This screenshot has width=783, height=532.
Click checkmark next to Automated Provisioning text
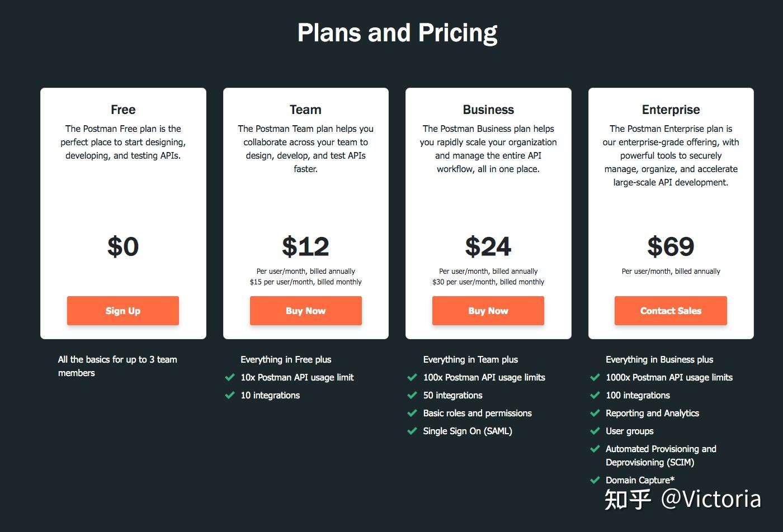pos(595,449)
